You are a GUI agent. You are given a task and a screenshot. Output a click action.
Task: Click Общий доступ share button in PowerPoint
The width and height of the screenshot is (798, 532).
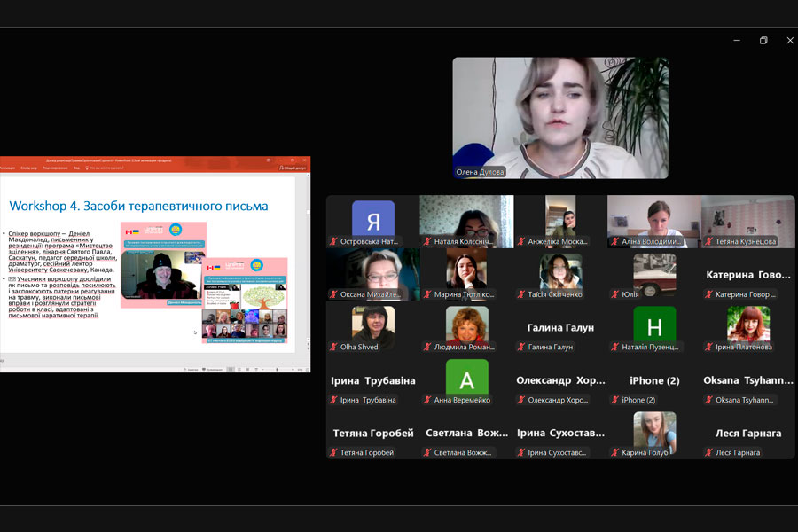[x=293, y=168]
